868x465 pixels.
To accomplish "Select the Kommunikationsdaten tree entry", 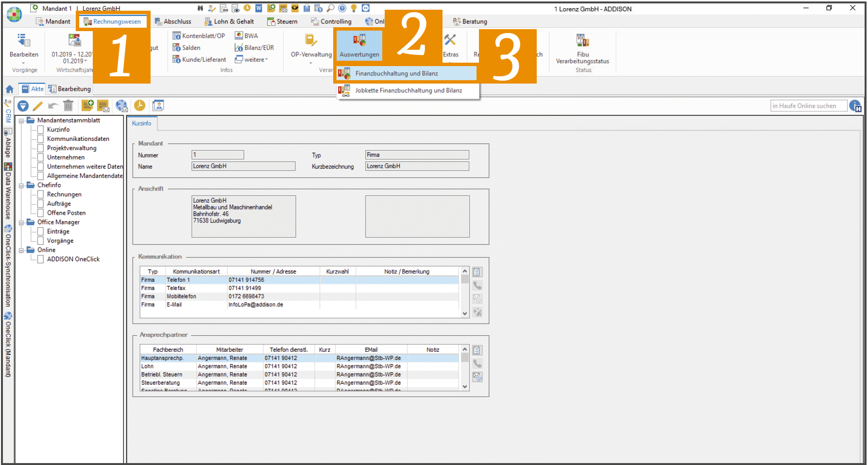I will click(x=78, y=138).
